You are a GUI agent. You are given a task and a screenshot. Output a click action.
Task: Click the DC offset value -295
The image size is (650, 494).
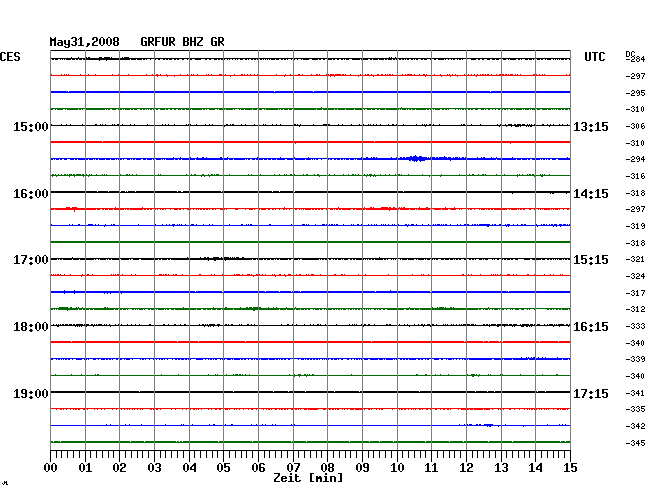coord(635,93)
